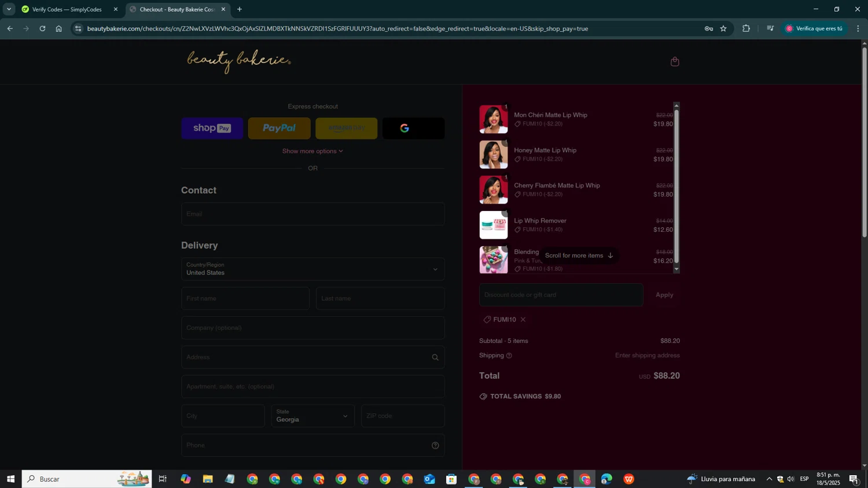The height and width of the screenshot is (488, 868).
Task: Open File Explorer from taskbar
Action: 208,479
